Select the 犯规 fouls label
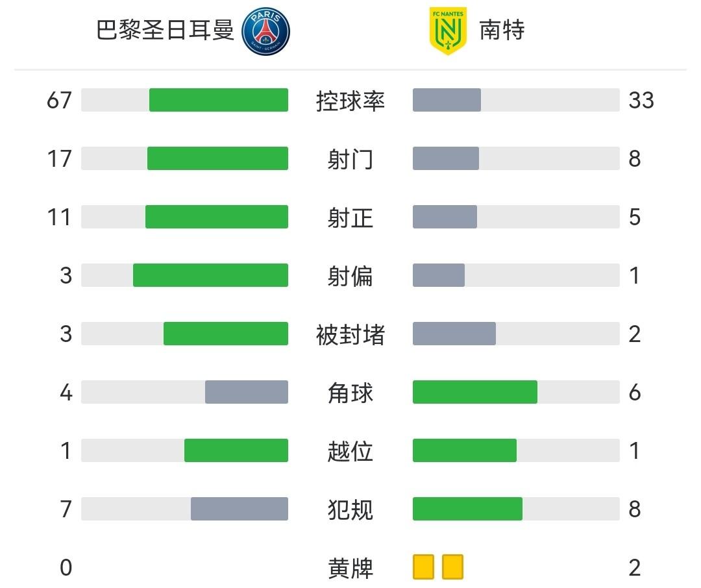The height and width of the screenshot is (588, 701). pos(350,509)
